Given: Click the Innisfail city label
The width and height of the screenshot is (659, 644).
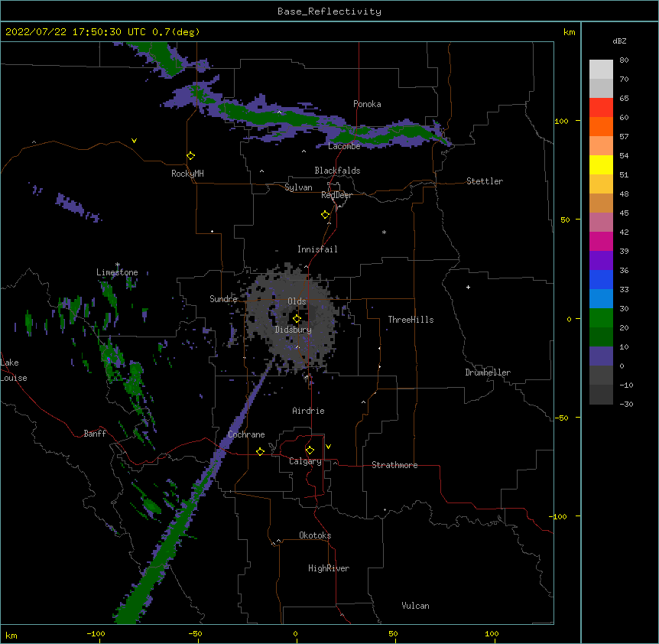Looking at the screenshot, I should pyautogui.click(x=317, y=249).
